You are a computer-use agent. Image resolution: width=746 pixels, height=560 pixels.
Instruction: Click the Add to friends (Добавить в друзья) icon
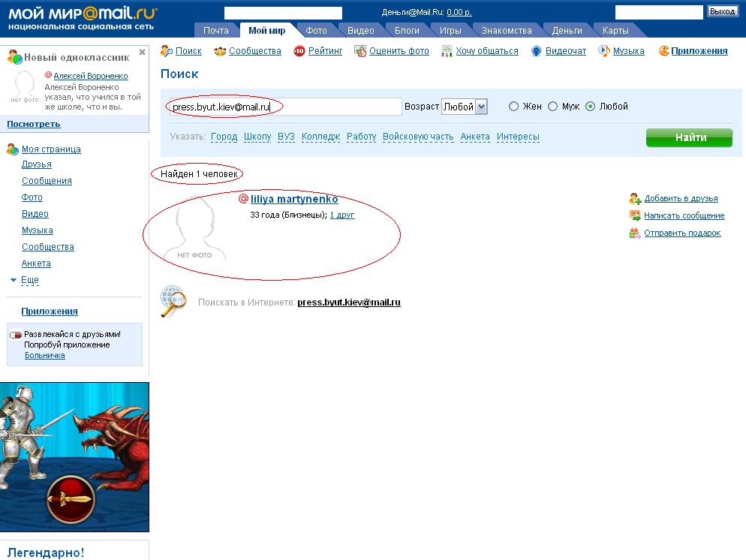[635, 198]
